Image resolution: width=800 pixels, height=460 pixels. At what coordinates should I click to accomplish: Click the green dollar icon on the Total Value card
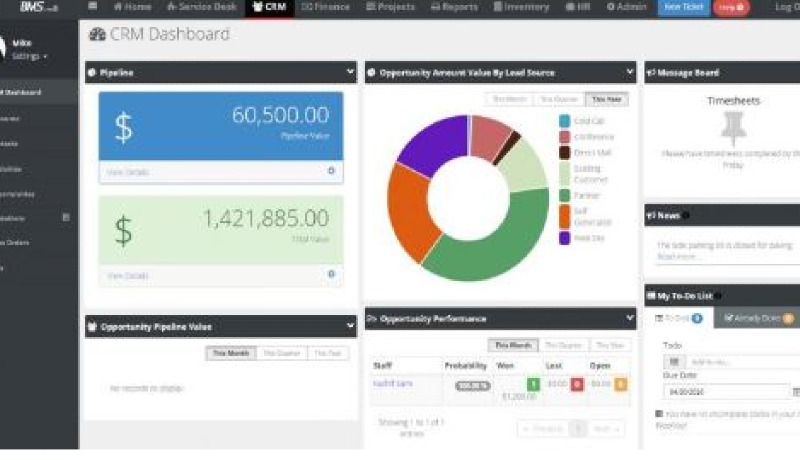(123, 231)
